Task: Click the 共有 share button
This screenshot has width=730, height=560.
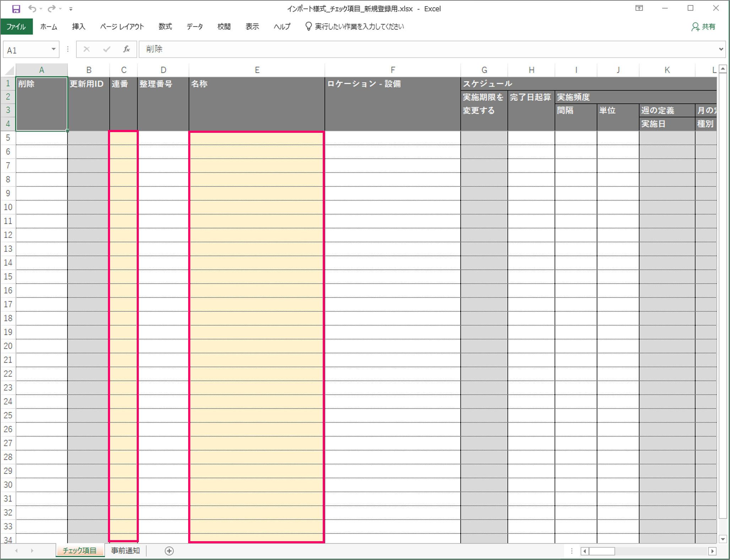Action: pos(703,27)
